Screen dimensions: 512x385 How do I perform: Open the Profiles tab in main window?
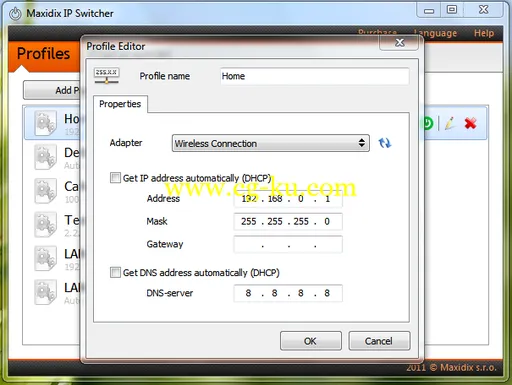coord(44,54)
